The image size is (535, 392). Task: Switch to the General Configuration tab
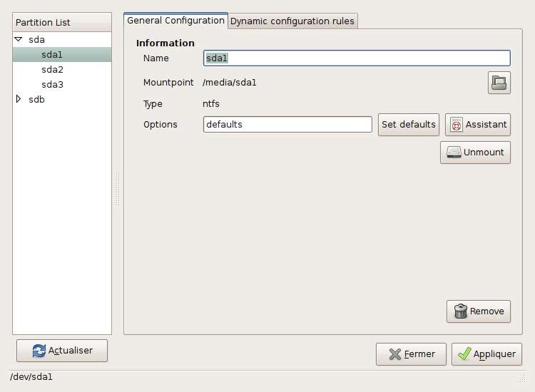click(x=175, y=21)
